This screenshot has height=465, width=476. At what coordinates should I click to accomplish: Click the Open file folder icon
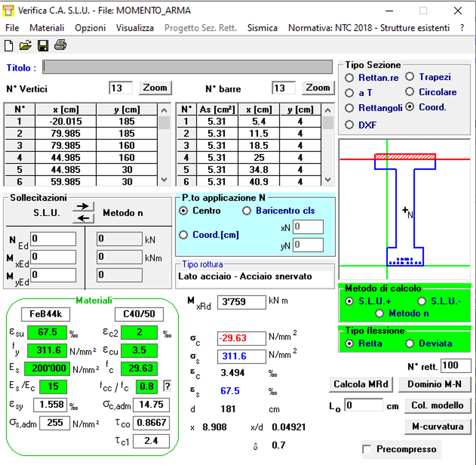coord(25,45)
